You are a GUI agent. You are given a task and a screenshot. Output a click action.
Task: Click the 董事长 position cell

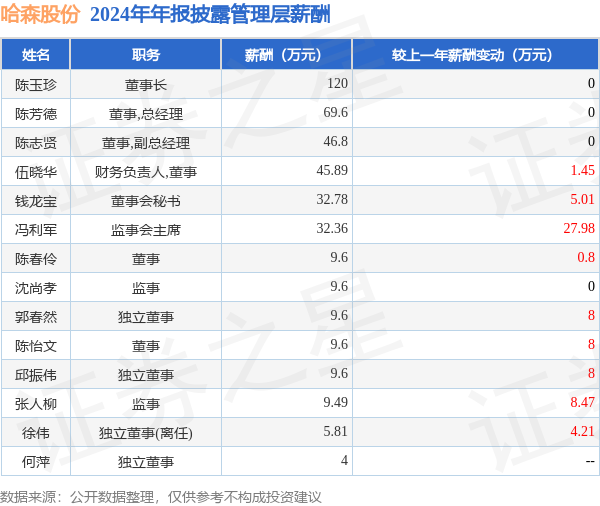145,85
